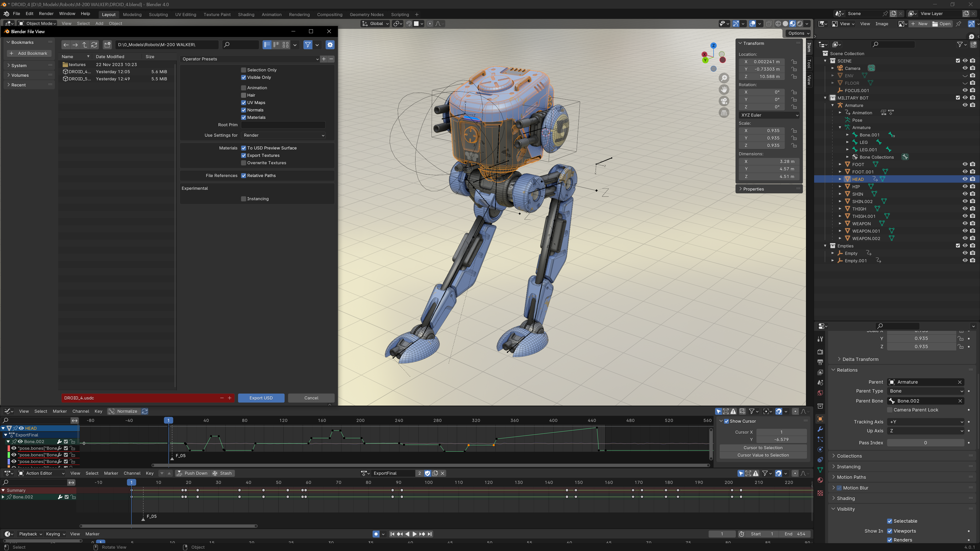
Task: Expand Delta Transform panel
Action: [860, 359]
